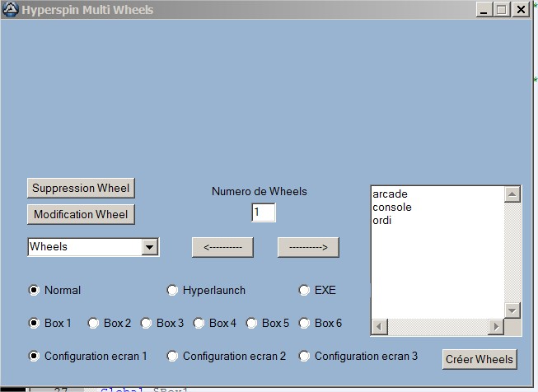Click the left arrow button
The width and height of the screenshot is (538, 392).
222,247
